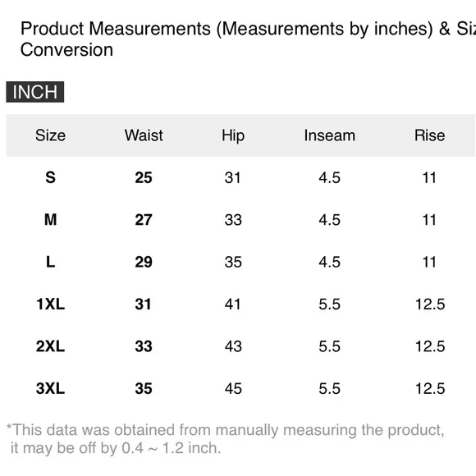Viewport: 476px width, 476px height.
Task: Click waist value 25 for size S
Action: (144, 177)
